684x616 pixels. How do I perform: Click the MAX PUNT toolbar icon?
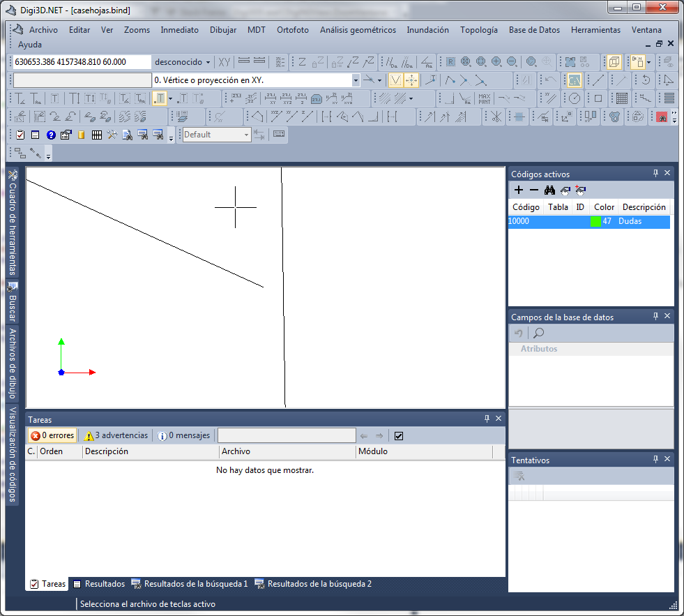[x=485, y=98]
